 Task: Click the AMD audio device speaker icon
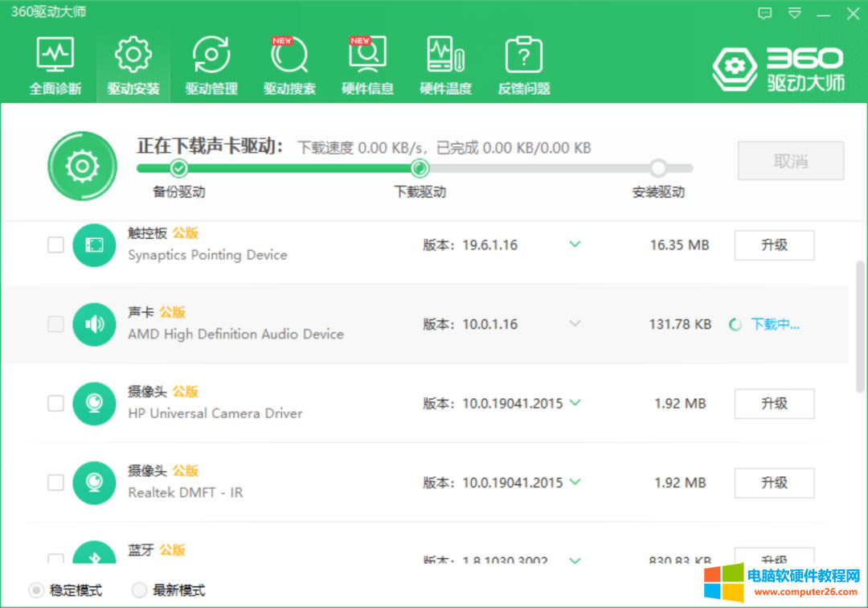[94, 324]
